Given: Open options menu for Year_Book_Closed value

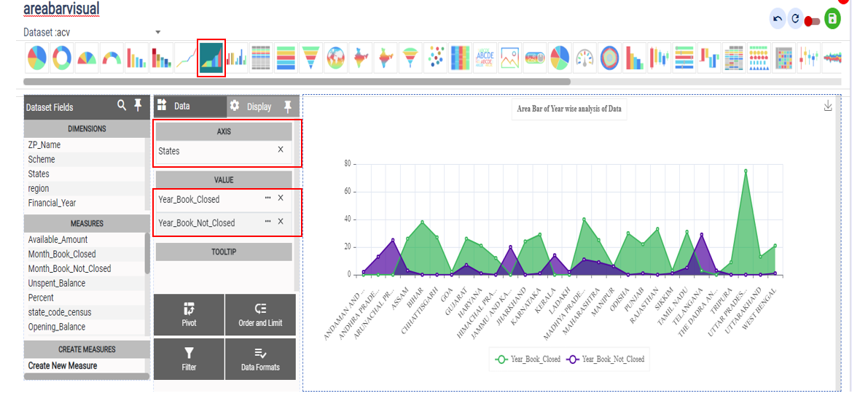Looking at the screenshot, I should click(267, 198).
